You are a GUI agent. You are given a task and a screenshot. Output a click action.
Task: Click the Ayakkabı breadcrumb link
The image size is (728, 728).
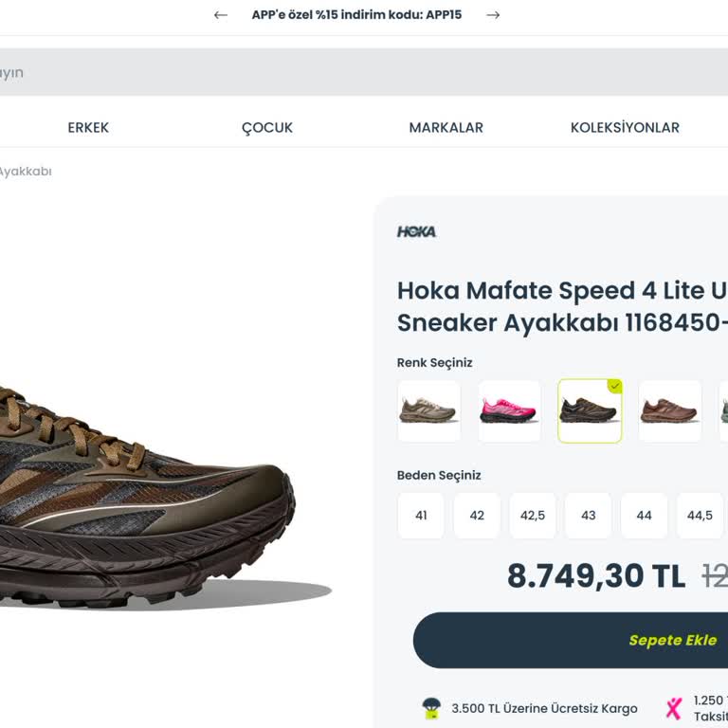[x=25, y=172]
